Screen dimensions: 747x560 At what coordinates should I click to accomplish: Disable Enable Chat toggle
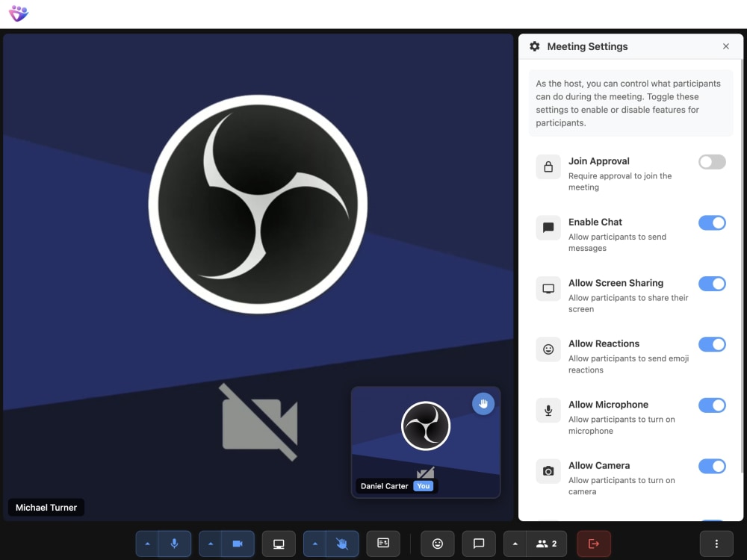coord(712,223)
